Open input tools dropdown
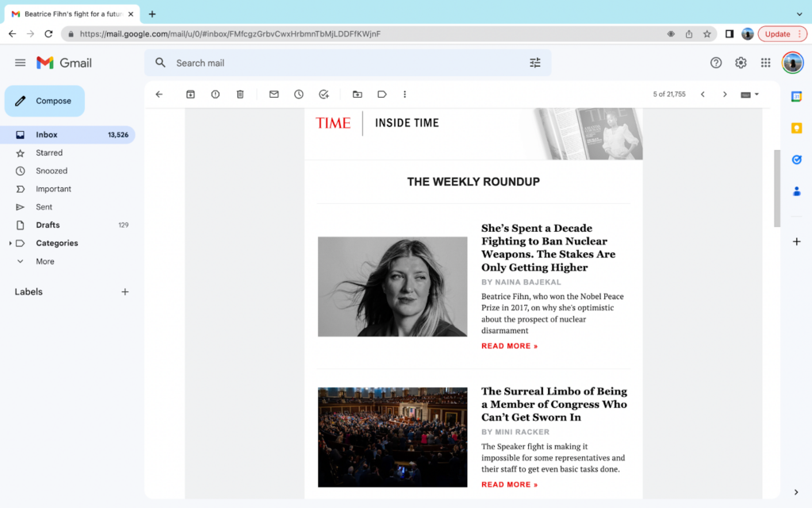 [x=749, y=94]
